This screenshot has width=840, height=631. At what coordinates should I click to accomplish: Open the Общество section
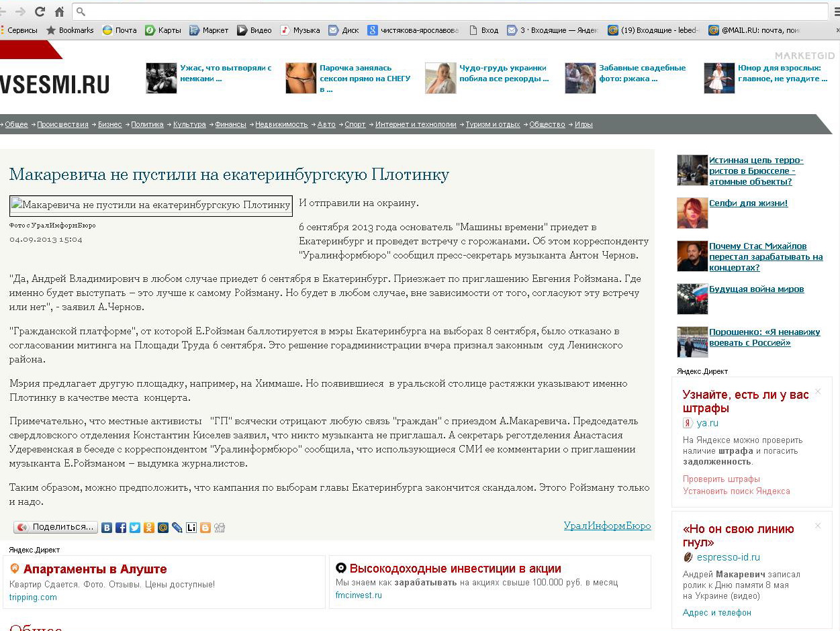click(547, 124)
